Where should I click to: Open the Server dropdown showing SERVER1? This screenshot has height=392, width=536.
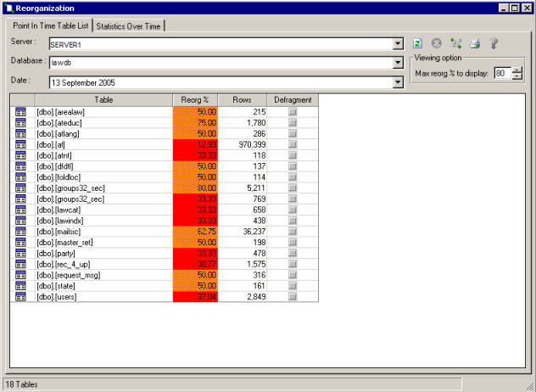click(x=398, y=44)
